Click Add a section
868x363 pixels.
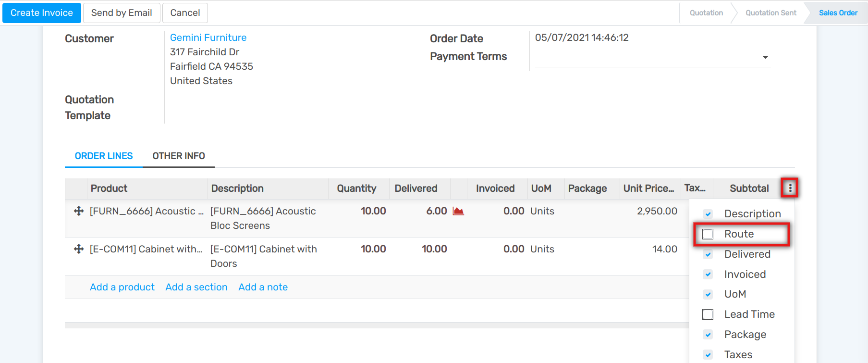[196, 287]
